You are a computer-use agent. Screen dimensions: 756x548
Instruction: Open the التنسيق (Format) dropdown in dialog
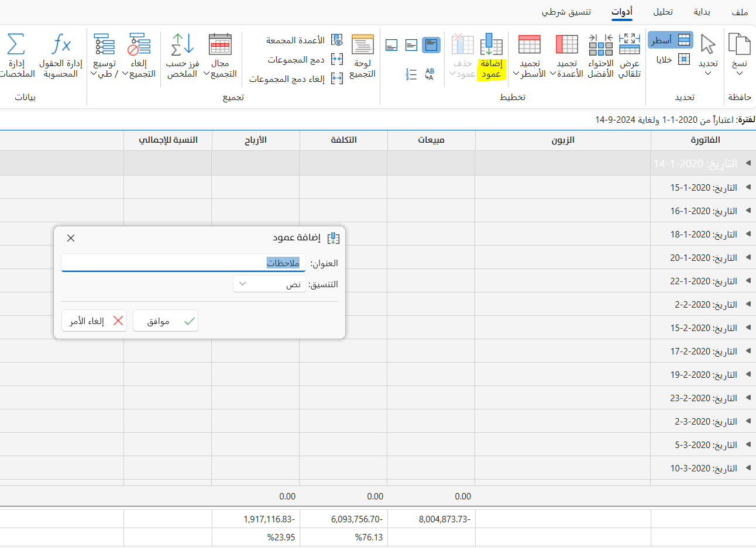(x=269, y=284)
